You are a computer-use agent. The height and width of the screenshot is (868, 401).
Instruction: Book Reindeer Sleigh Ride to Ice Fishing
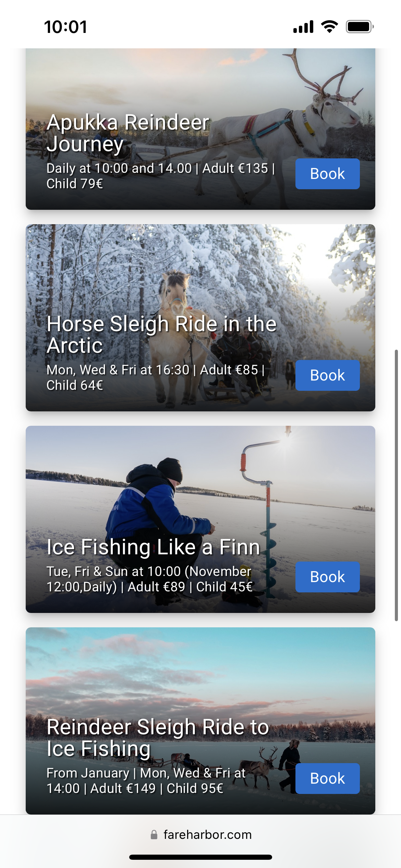coord(327,779)
